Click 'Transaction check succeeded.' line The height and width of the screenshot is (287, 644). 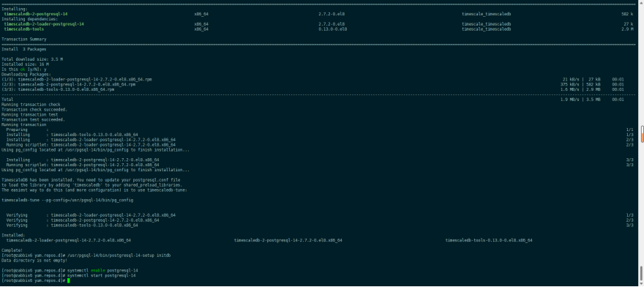pyautogui.click(x=34, y=109)
